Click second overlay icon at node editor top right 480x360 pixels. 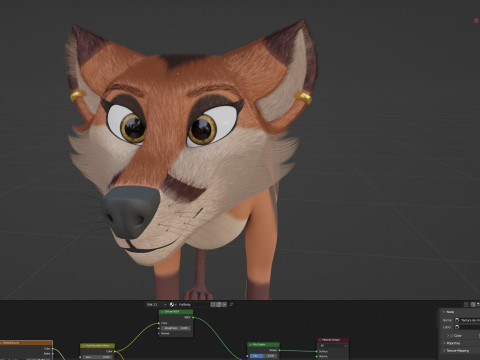[x=473, y=304]
